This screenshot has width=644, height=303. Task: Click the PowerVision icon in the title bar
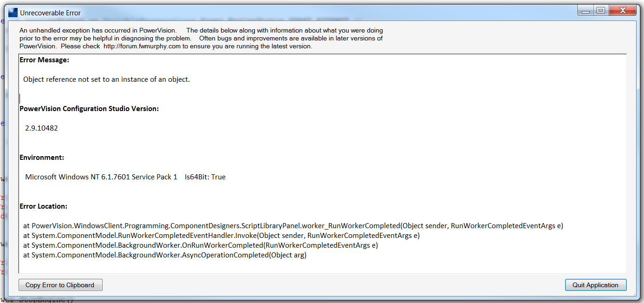coord(13,13)
